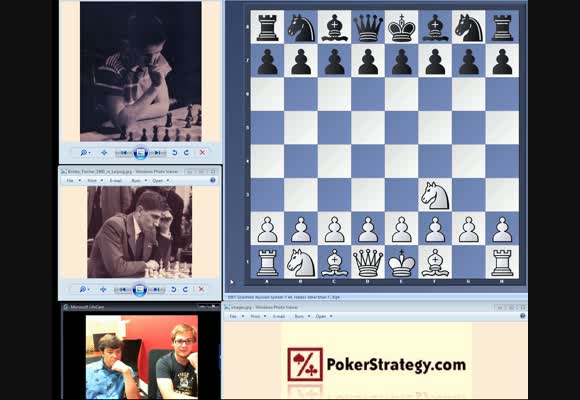Rotate clockwise in Bobby Fischer viewer
The image size is (580, 400).
pyautogui.click(x=185, y=289)
